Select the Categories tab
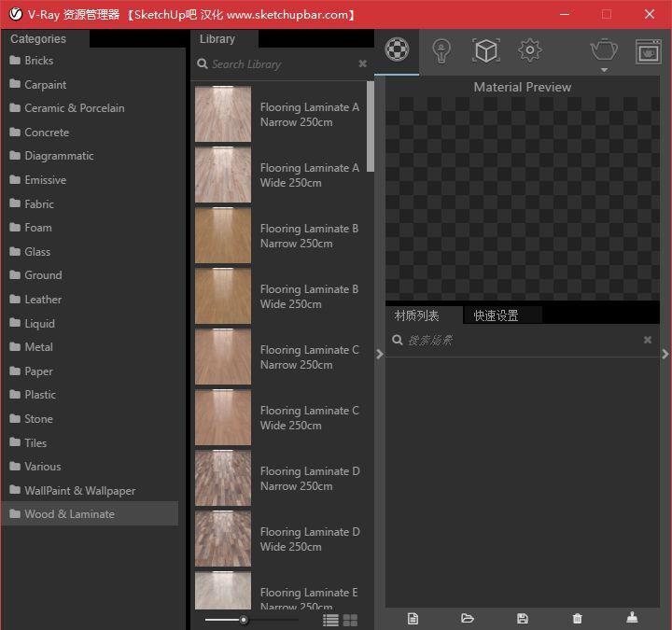Viewport: 672px width, 630px height. (38, 39)
